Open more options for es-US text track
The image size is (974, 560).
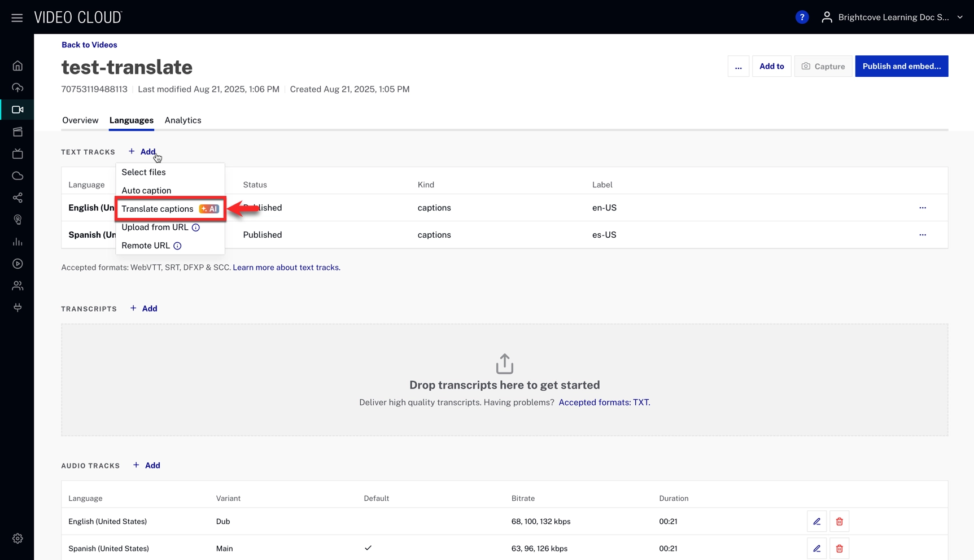pos(922,235)
